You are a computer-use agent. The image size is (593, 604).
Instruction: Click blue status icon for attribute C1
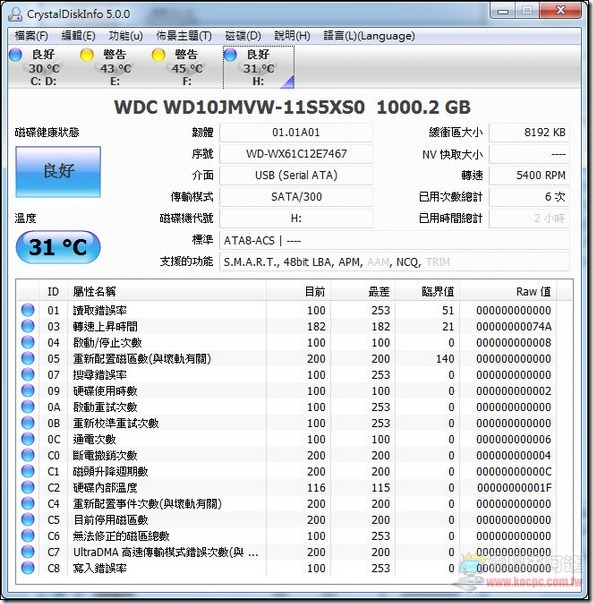click(x=28, y=471)
